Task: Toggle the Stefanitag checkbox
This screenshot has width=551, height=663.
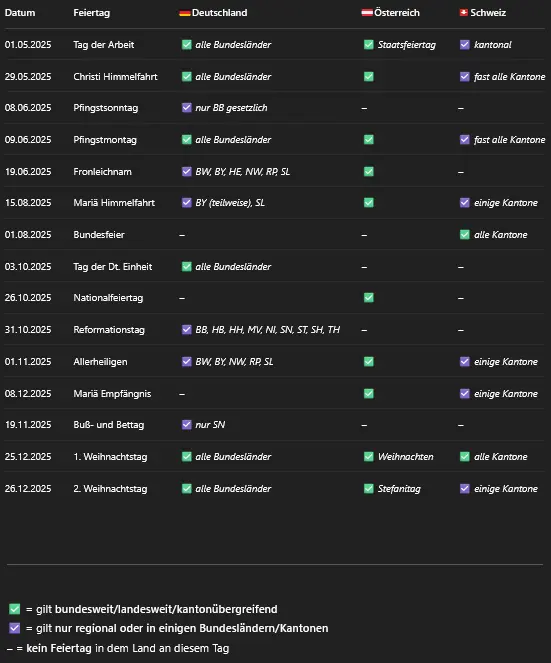Action: pos(369,488)
